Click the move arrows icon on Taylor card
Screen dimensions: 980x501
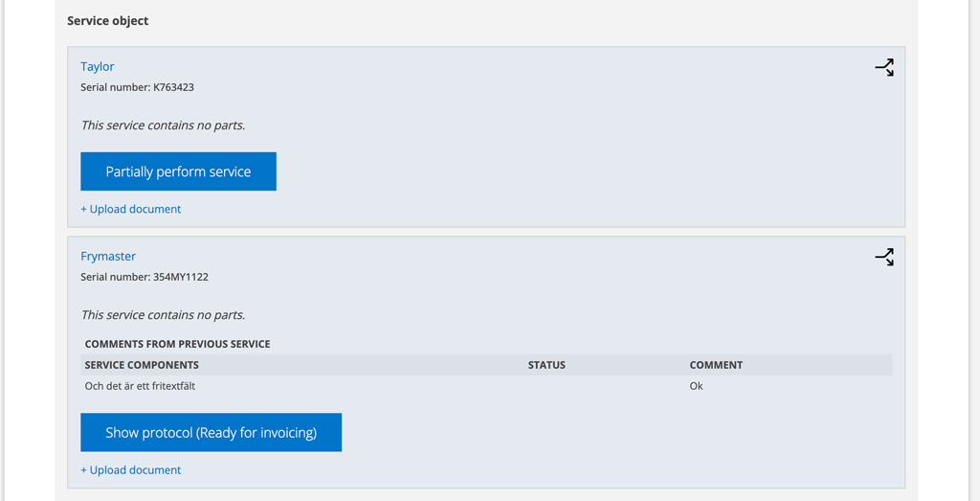click(x=884, y=67)
